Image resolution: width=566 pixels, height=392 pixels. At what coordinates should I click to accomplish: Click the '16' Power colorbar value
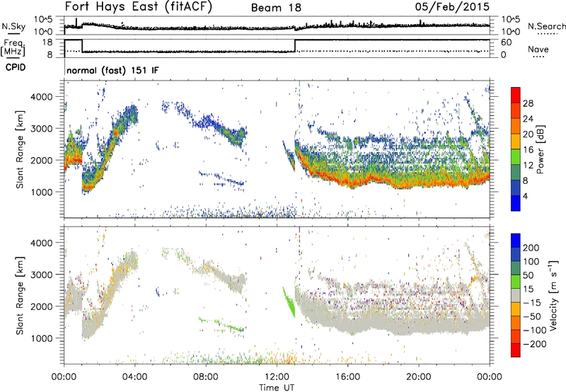(528, 150)
